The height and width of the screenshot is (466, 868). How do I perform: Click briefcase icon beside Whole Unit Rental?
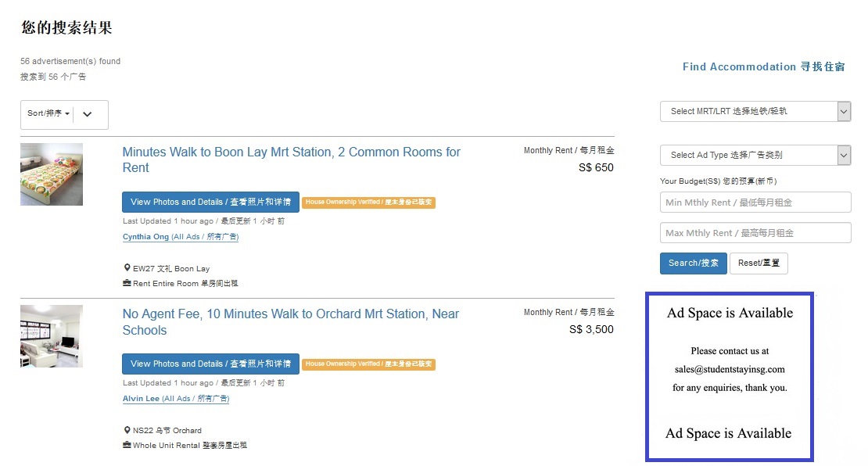(127, 445)
